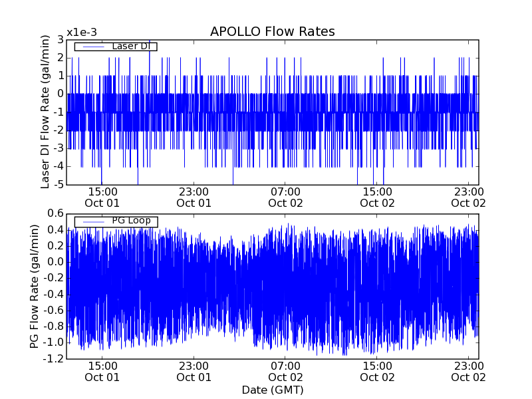Click the Laser DI Flow Rate y-axis label
The height and width of the screenshot is (399, 532).
pyautogui.click(x=45, y=112)
